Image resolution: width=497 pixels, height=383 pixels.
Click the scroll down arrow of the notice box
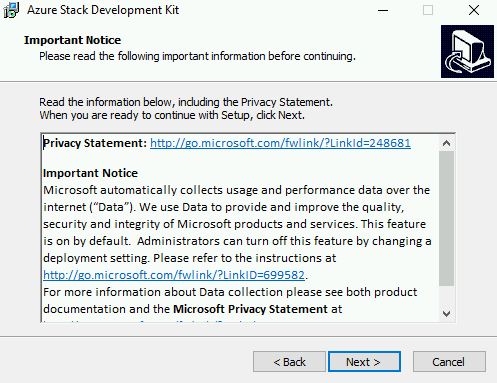pos(446,313)
